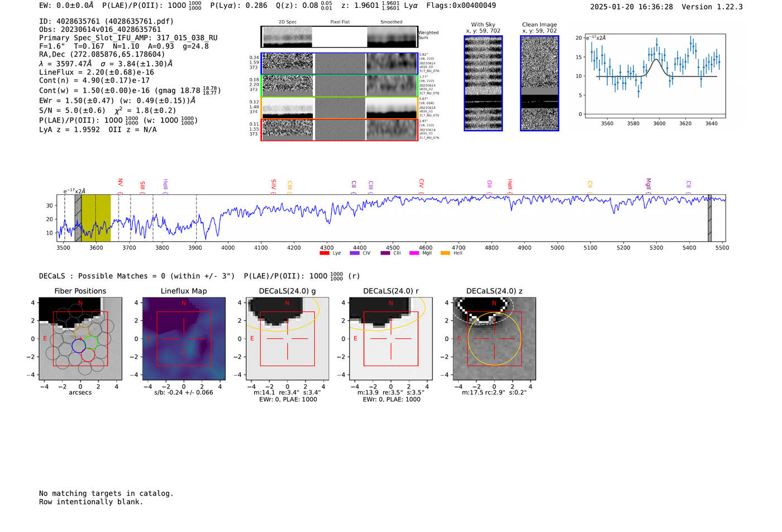The width and height of the screenshot is (782, 532).
Task: Click the timestamp 2025-01-20 16:36:28
Action: [632, 7]
